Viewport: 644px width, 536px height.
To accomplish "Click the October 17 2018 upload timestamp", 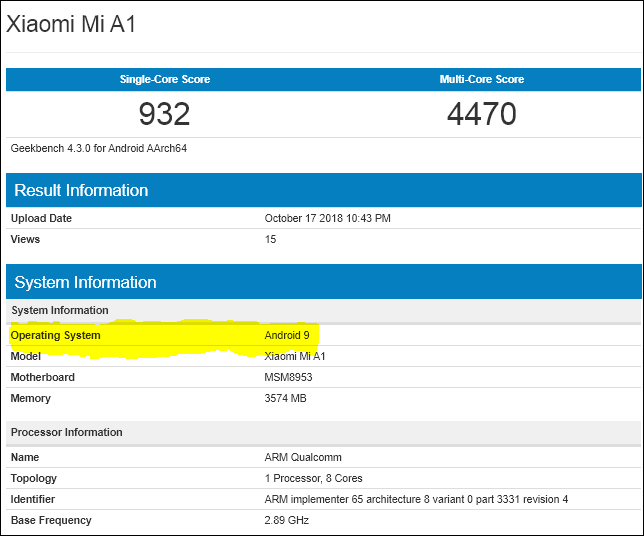I will (x=327, y=218).
